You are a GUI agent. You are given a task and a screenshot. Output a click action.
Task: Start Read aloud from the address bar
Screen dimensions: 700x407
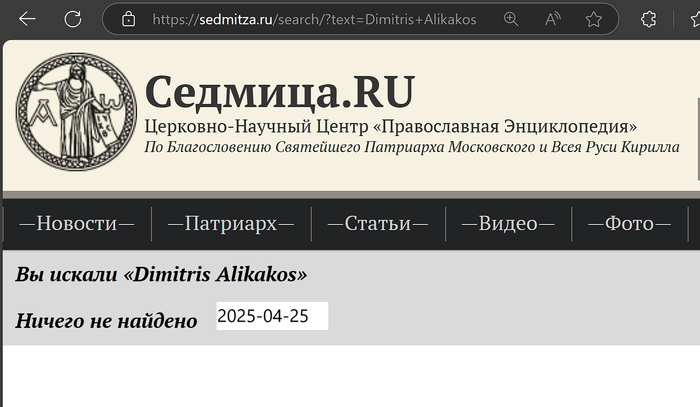(x=553, y=19)
